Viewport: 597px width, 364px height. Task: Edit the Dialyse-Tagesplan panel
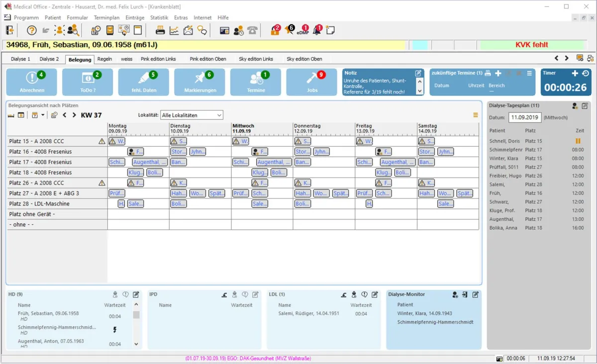pos(585,105)
